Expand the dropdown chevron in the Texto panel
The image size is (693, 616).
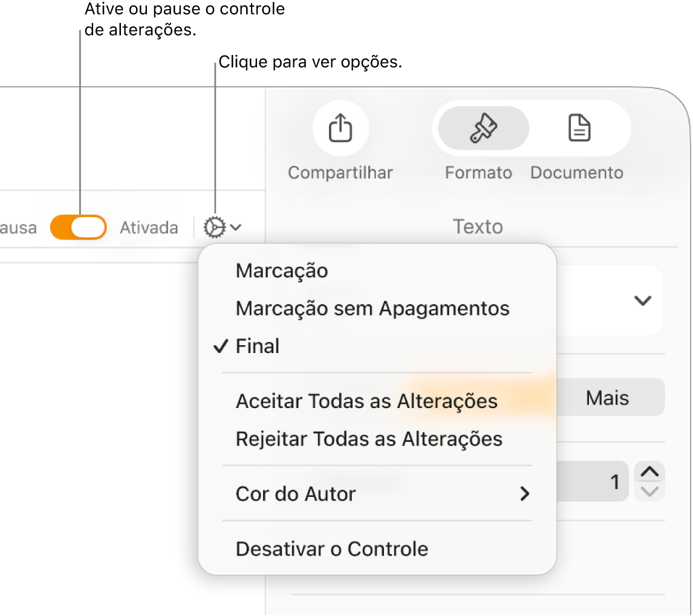643,300
